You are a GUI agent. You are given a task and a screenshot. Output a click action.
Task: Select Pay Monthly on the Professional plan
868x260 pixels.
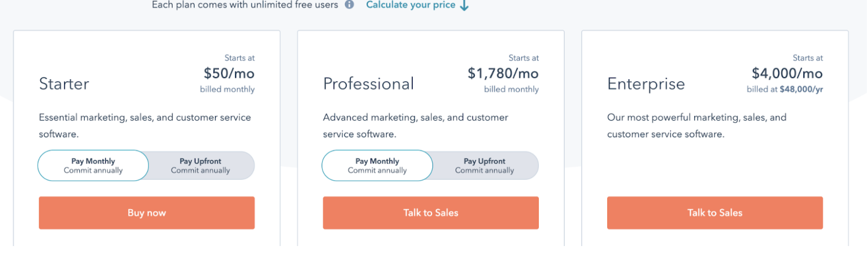tap(377, 166)
